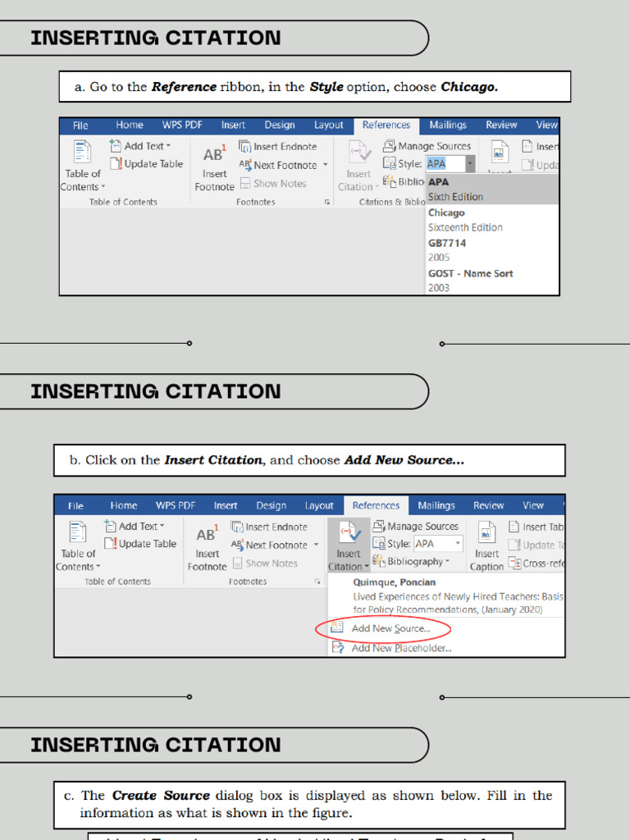The height and width of the screenshot is (840, 630).
Task: Select Quimque, Poncian citation entry
Action: 446,596
